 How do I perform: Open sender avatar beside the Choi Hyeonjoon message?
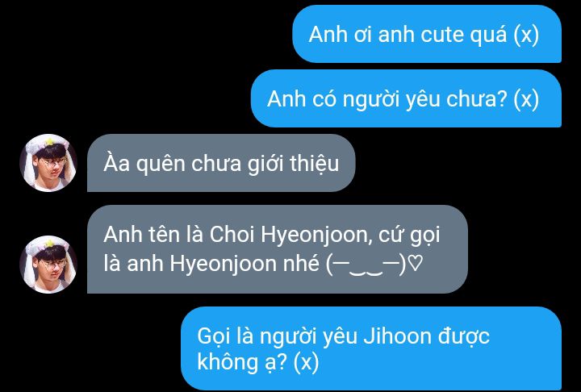[48, 265]
